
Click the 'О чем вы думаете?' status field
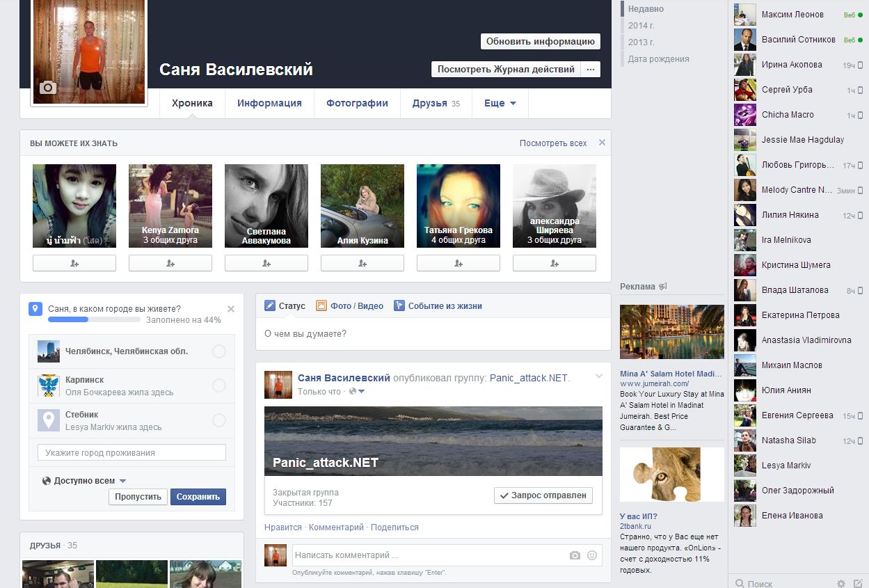(x=433, y=334)
